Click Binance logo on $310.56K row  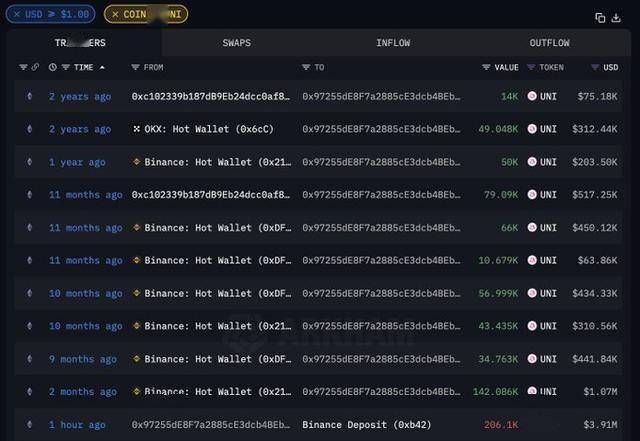click(136, 326)
